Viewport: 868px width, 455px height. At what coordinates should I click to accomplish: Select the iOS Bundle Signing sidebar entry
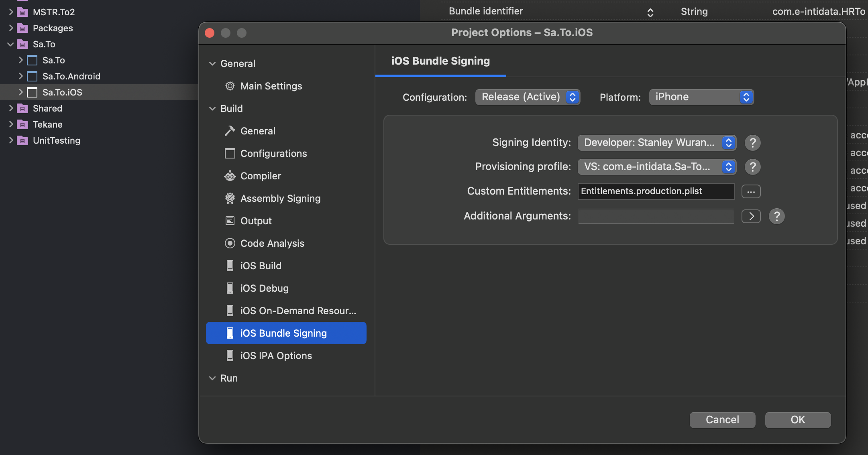[x=283, y=333]
